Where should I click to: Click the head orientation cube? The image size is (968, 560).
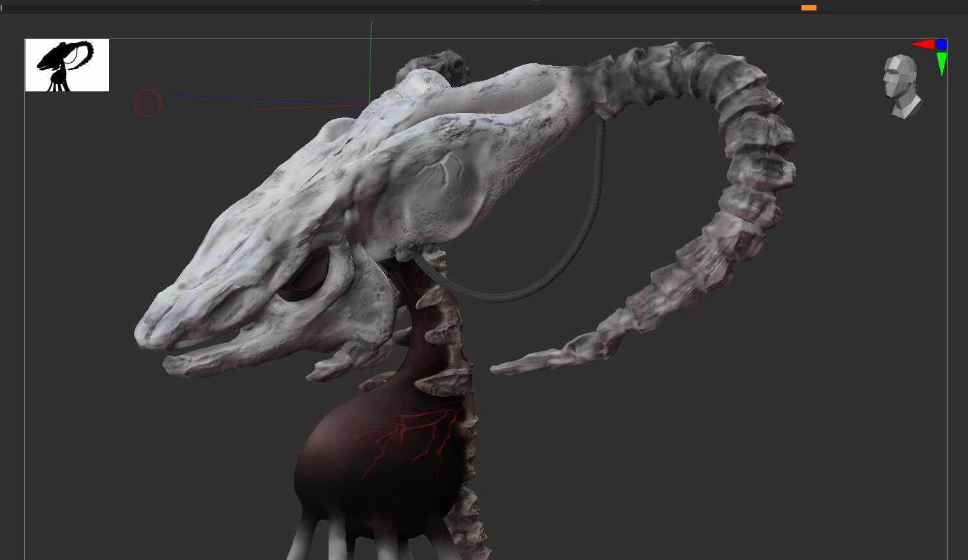coord(902,86)
